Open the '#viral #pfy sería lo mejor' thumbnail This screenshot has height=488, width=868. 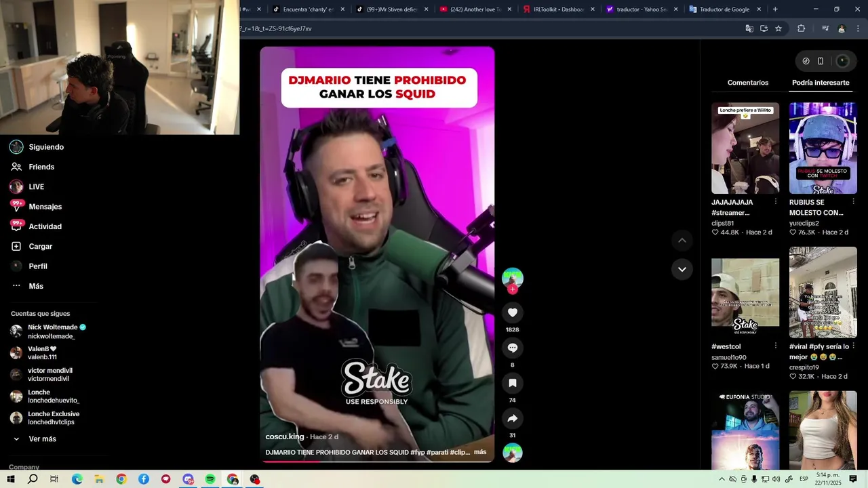click(x=823, y=292)
